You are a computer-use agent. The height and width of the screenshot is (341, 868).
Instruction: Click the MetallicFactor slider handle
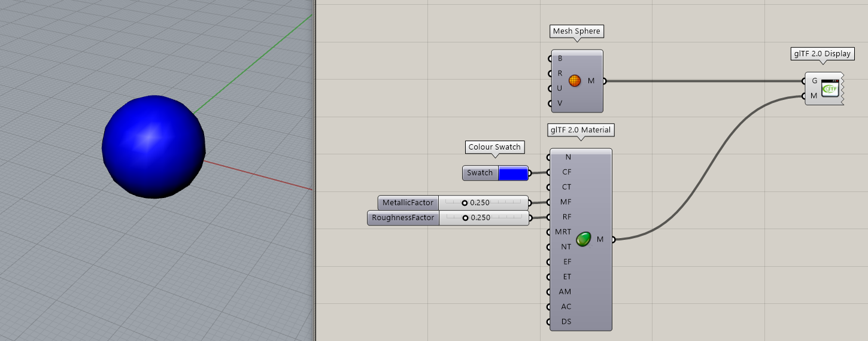click(465, 203)
